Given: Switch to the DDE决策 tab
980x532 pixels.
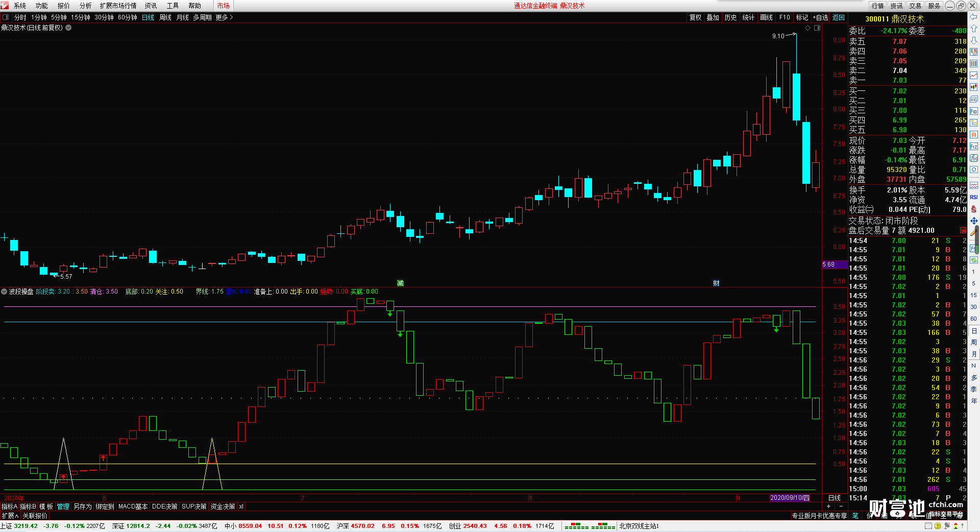Looking at the screenshot, I should [164, 506].
